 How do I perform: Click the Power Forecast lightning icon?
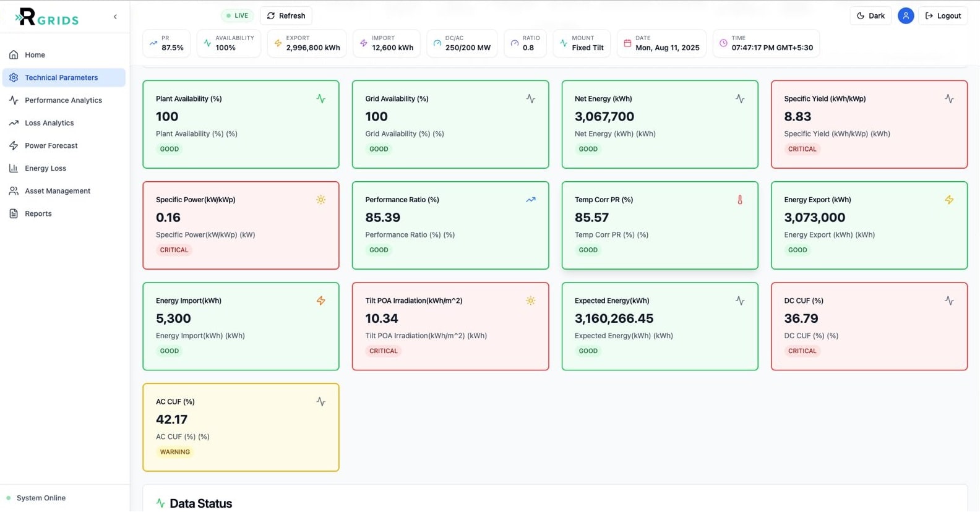click(x=14, y=146)
